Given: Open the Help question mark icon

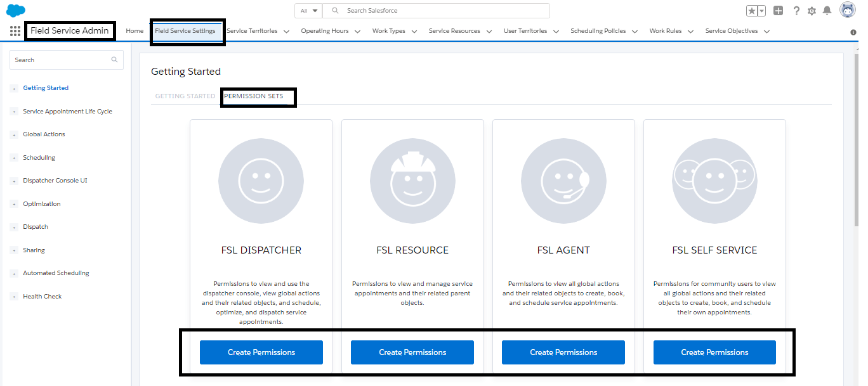Looking at the screenshot, I should (x=796, y=11).
